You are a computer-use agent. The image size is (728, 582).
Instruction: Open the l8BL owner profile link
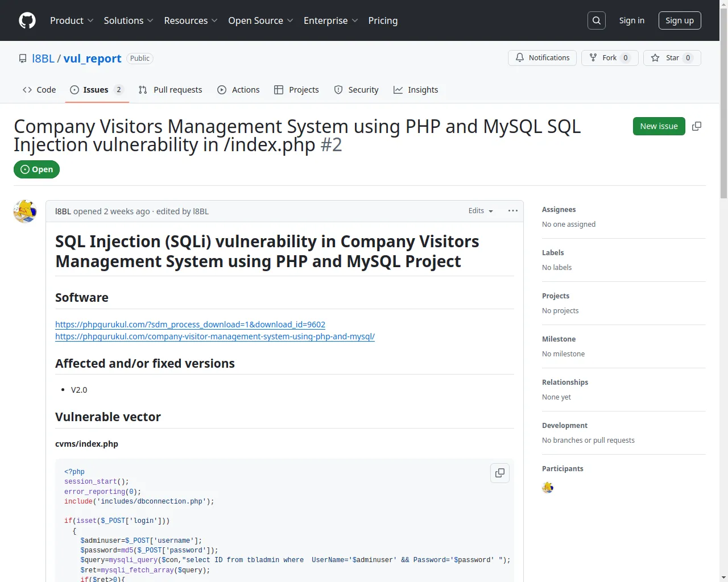coord(43,59)
